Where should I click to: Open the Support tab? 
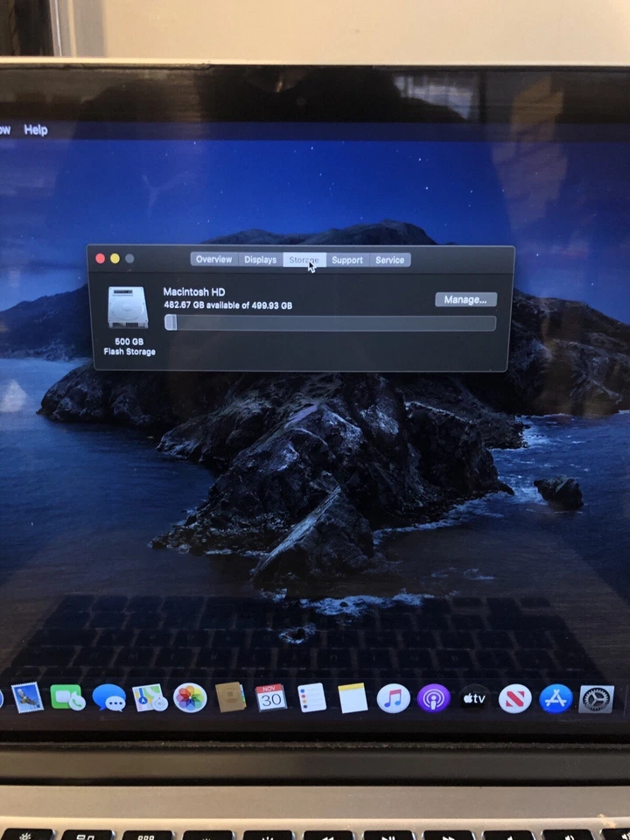347,260
